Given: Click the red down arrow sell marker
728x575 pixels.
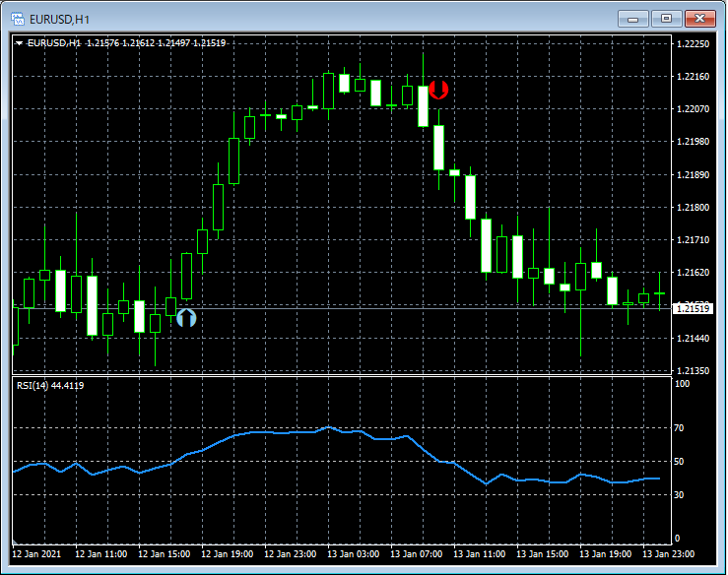Looking at the screenshot, I should [x=438, y=90].
